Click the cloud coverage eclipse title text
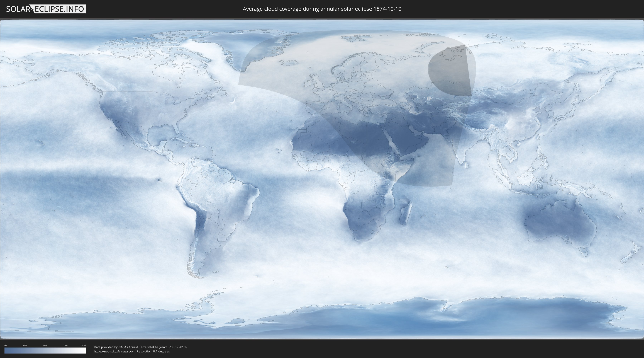The height and width of the screenshot is (358, 644). 322,9
